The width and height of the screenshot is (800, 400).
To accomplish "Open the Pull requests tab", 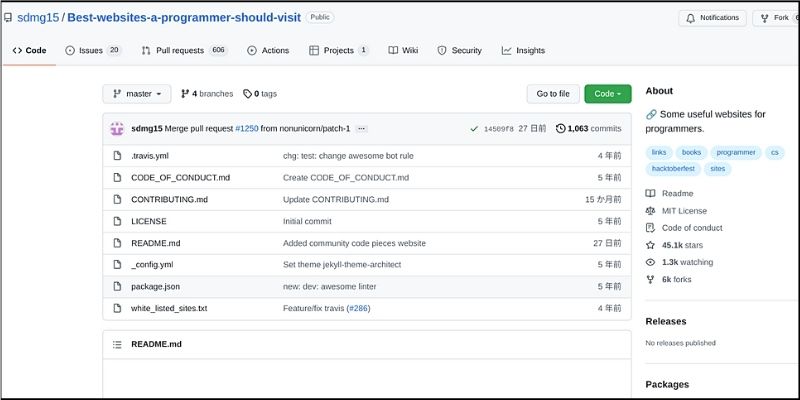I will tap(184, 51).
